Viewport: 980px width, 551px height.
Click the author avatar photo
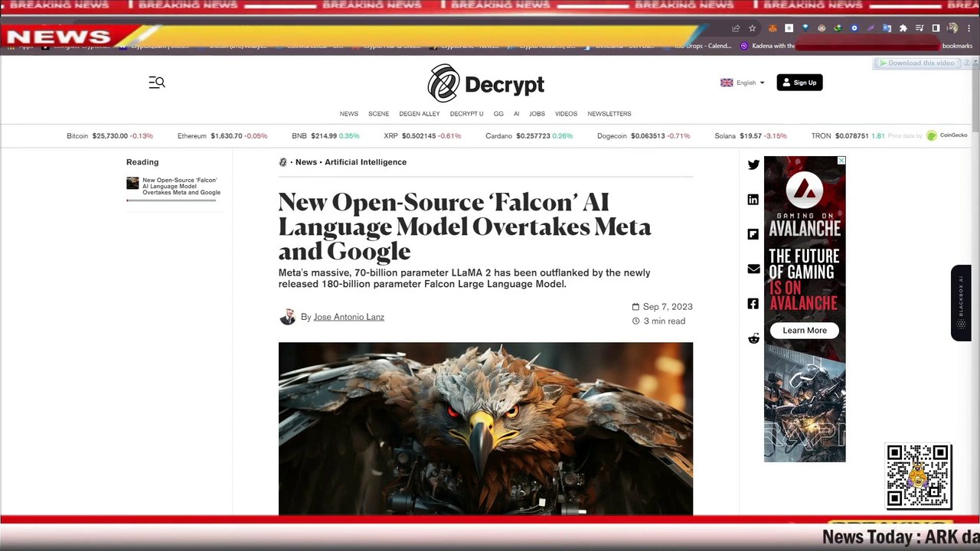[287, 317]
